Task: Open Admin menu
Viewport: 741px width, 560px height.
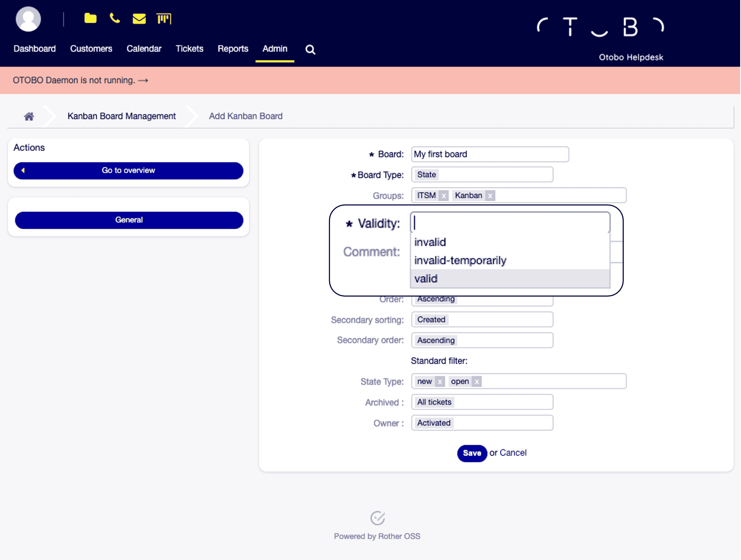Action: tap(275, 49)
